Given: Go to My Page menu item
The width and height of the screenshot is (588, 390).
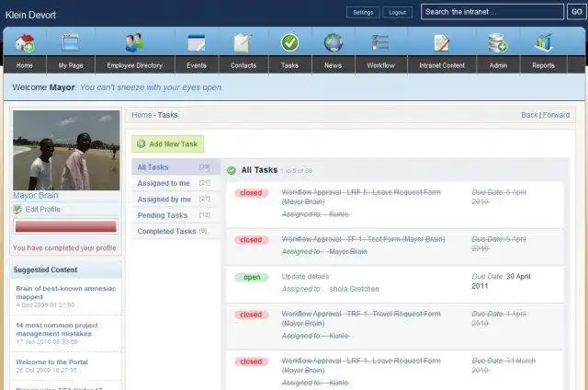Looking at the screenshot, I should [71, 65].
